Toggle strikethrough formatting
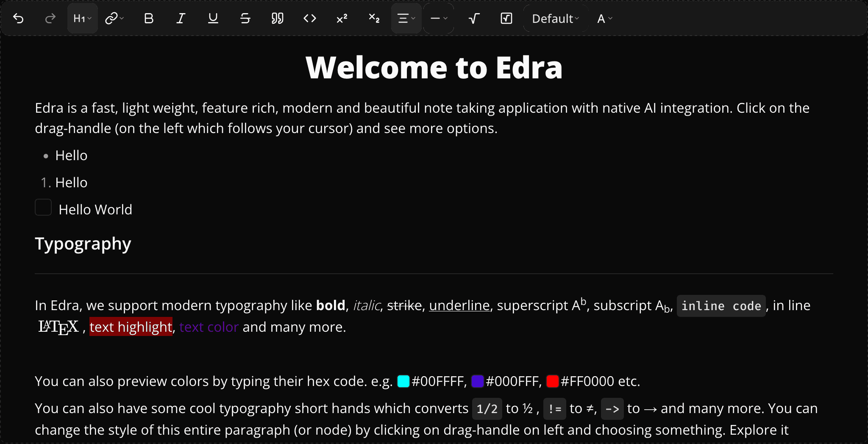The height and width of the screenshot is (444, 868). tap(245, 18)
